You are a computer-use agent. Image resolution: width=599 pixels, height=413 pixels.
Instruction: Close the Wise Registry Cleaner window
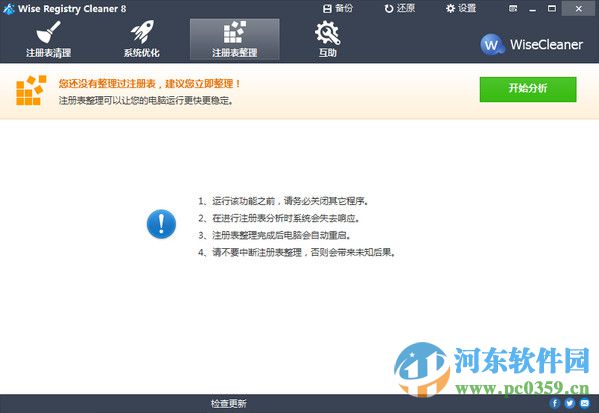point(578,8)
